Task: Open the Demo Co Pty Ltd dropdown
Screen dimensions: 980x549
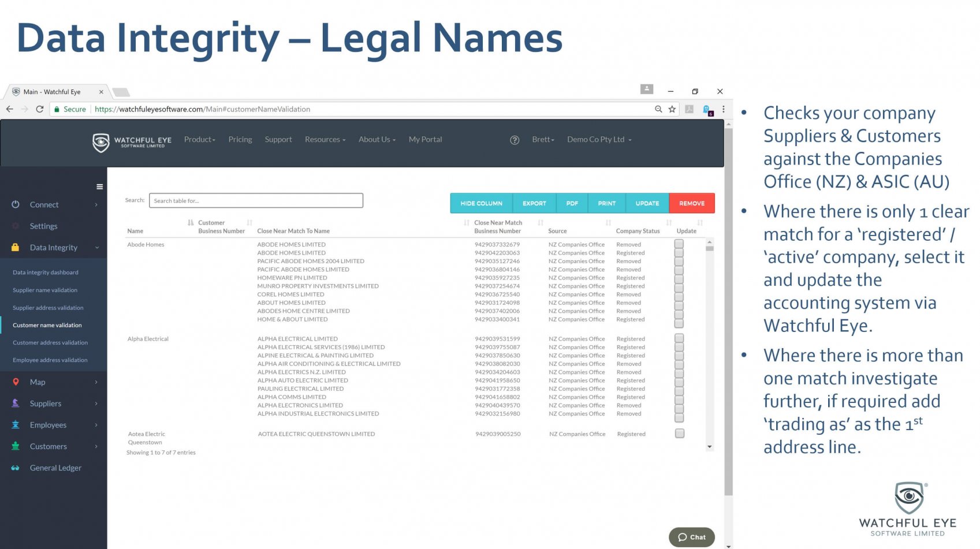Action: click(599, 140)
